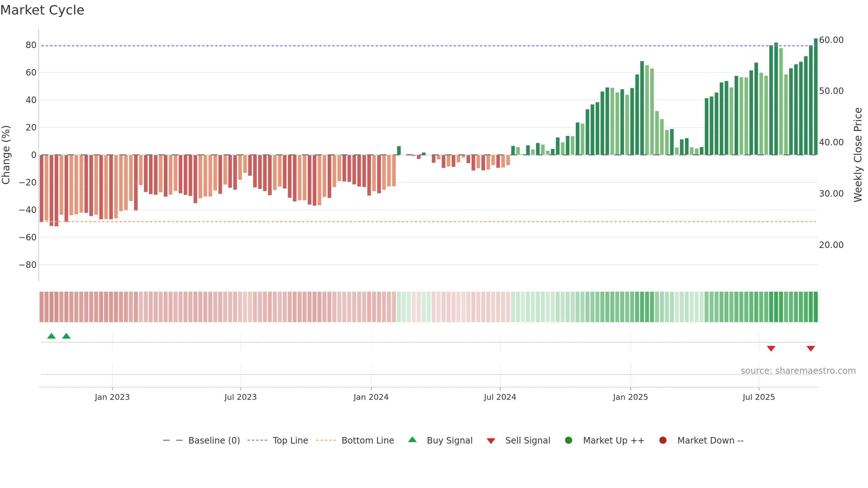The image size is (868, 488).
Task: Click the single green bar just after Jan 2024
Action: pos(399,150)
